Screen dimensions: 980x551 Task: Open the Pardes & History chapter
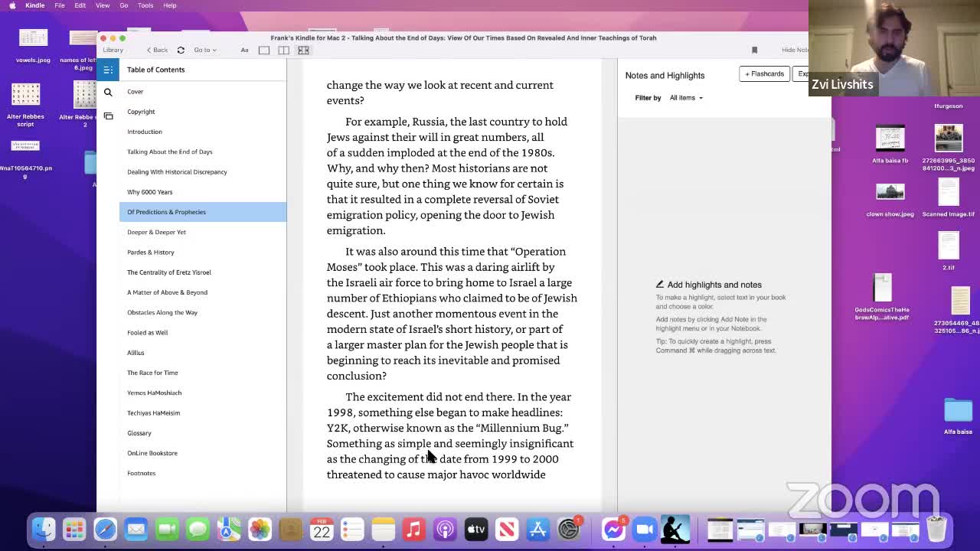click(x=151, y=253)
